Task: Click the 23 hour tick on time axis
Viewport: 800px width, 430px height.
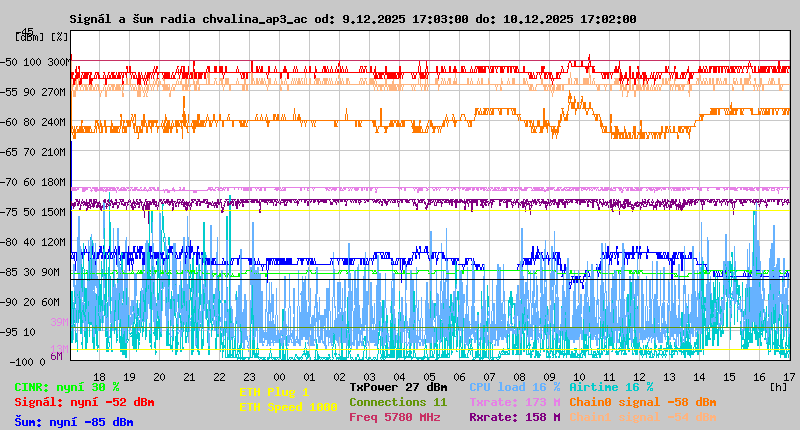Action: [x=250, y=376]
